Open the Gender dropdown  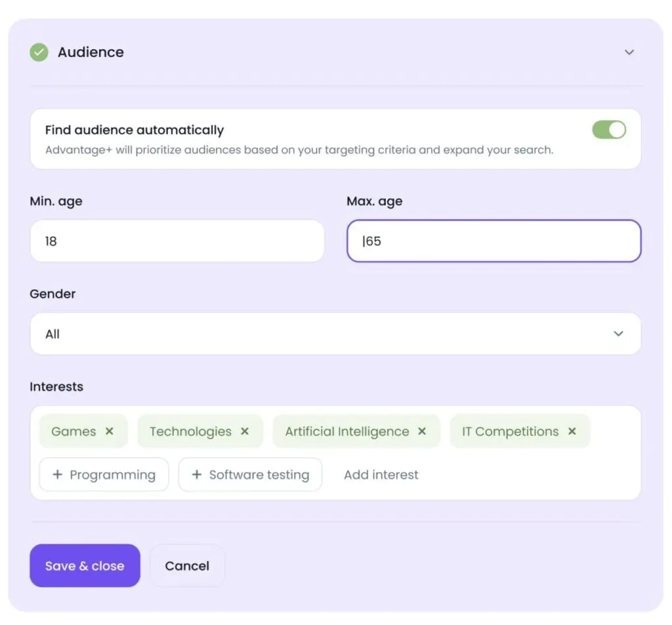click(x=335, y=334)
